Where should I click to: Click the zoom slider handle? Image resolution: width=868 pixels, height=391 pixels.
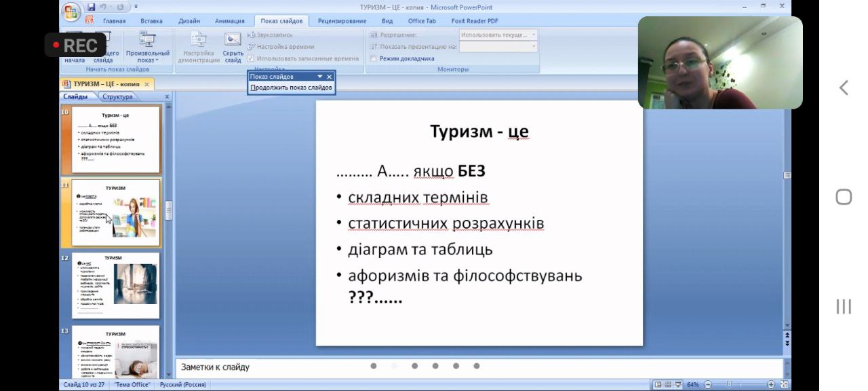730,385
